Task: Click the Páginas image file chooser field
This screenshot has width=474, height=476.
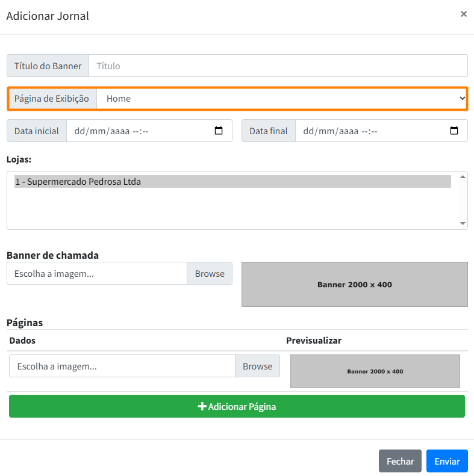Action: point(122,366)
